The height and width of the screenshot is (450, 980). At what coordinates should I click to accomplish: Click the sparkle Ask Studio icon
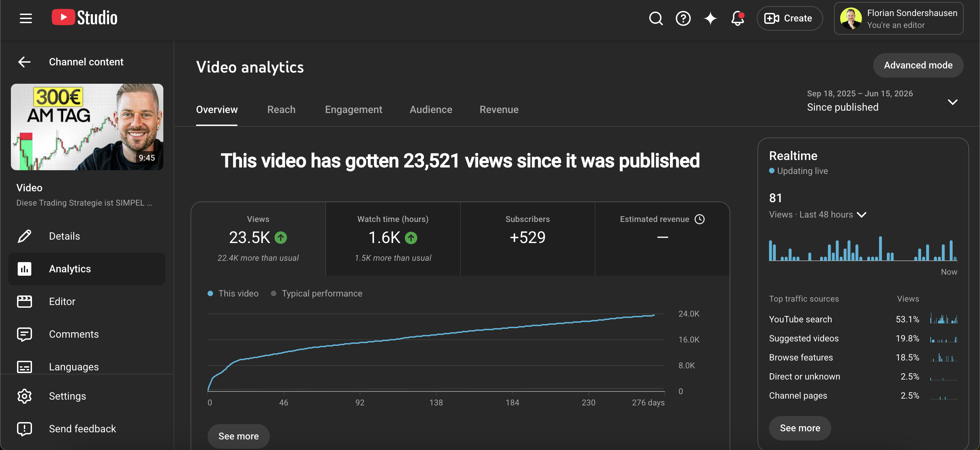tap(710, 18)
